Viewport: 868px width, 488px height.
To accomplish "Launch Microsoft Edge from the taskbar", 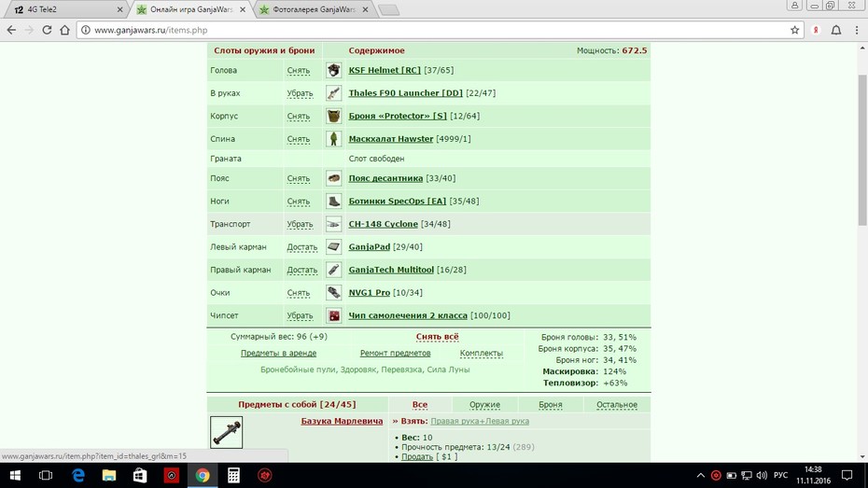I will tap(78, 475).
